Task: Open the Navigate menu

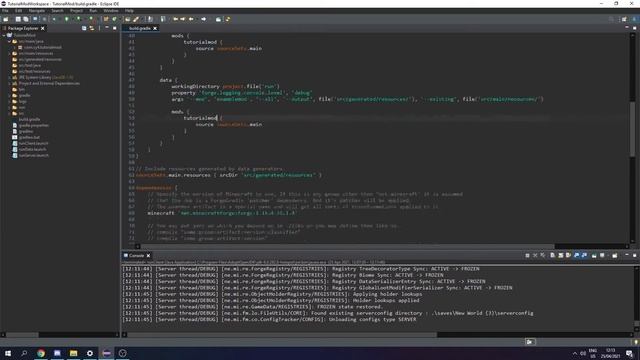Action: [x=37, y=11]
